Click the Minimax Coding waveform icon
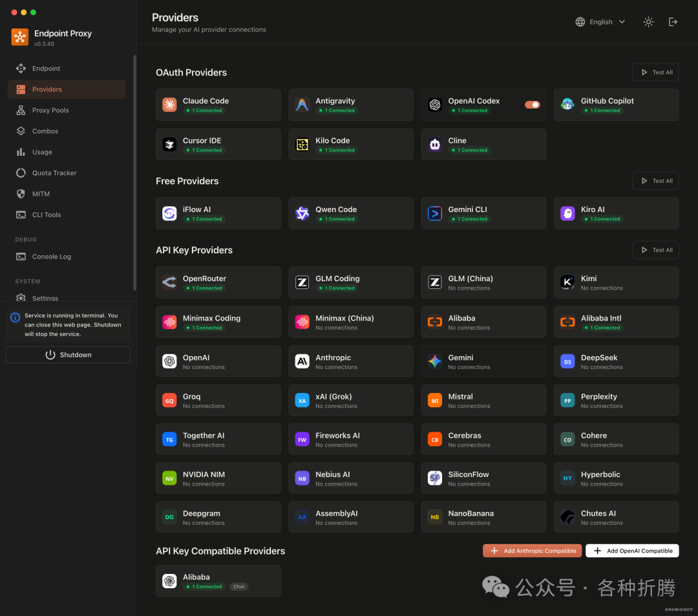Viewport: 698px width, 616px height. [x=169, y=322]
